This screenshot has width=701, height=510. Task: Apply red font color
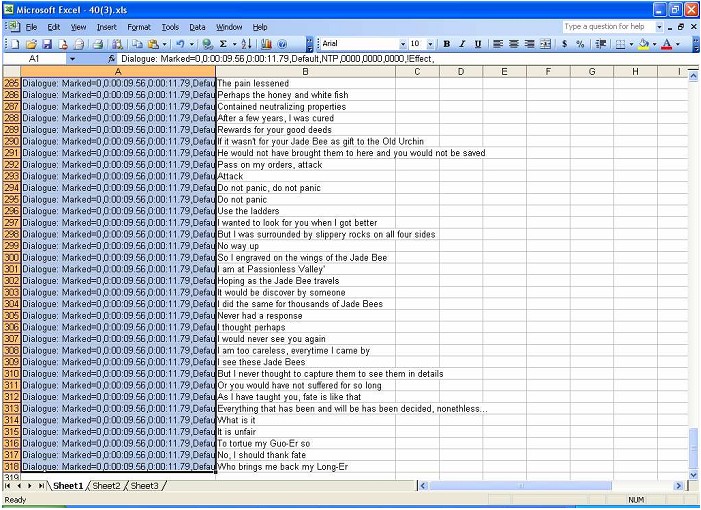(667, 44)
